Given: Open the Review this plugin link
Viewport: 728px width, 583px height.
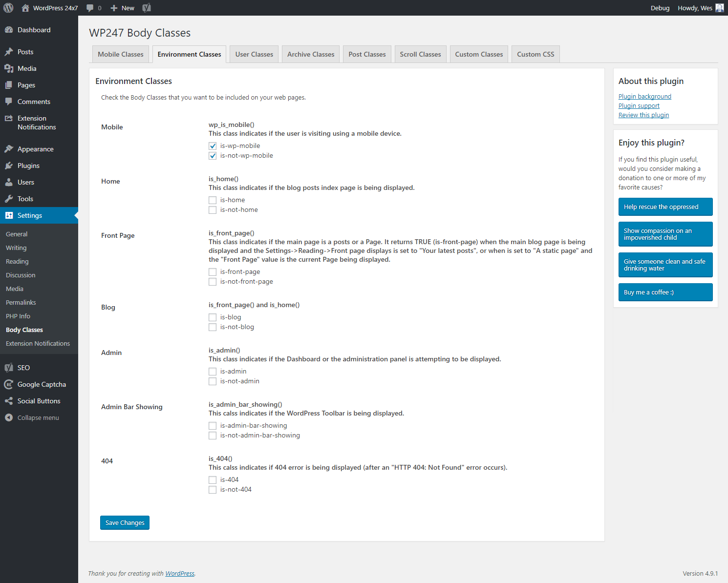Looking at the screenshot, I should (643, 115).
